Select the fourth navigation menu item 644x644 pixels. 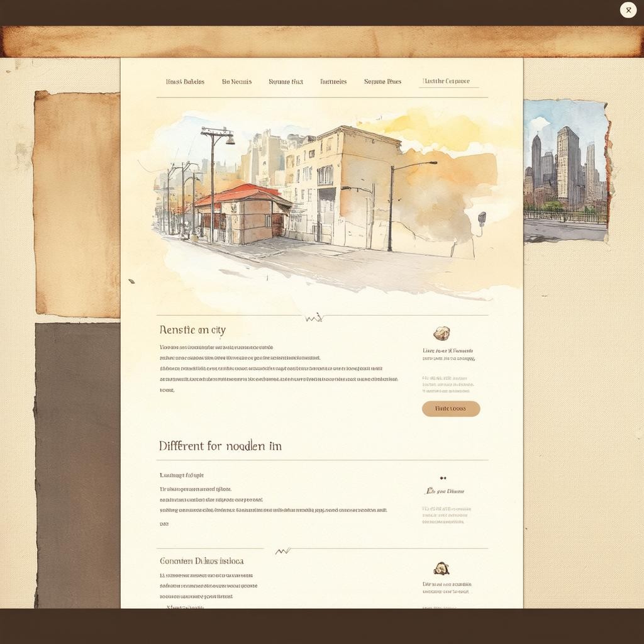[333, 82]
